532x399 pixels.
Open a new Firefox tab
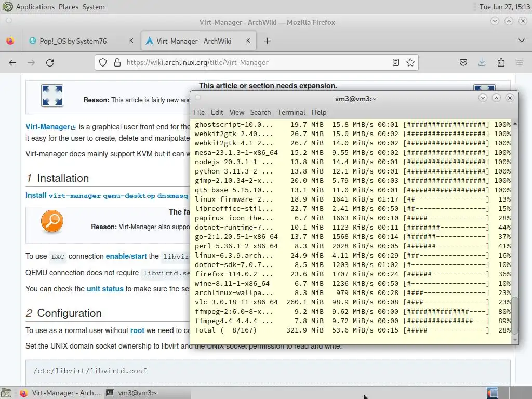click(268, 41)
